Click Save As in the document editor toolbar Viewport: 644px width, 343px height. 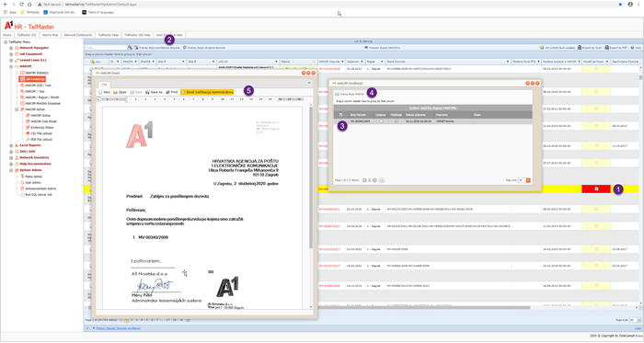[154, 92]
